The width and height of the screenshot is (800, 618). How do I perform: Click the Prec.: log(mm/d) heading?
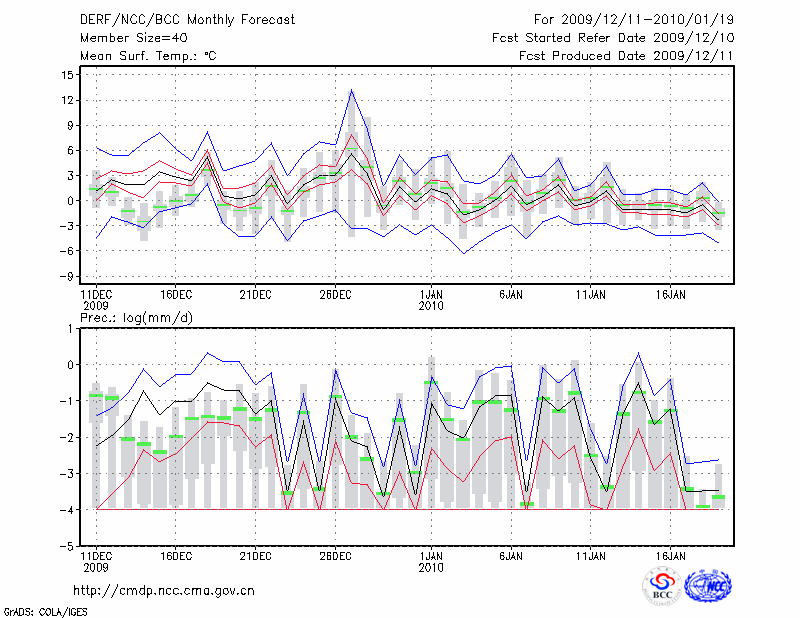pos(143,318)
